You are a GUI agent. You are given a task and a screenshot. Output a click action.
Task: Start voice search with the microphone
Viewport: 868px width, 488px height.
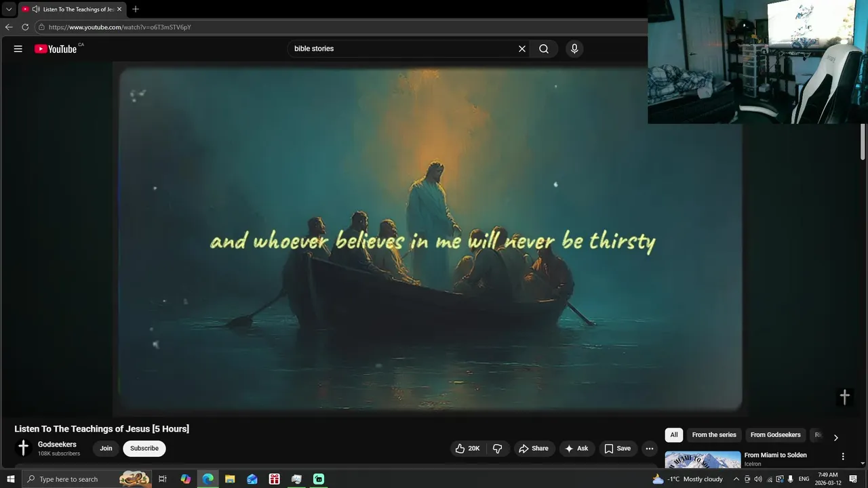[574, 49]
